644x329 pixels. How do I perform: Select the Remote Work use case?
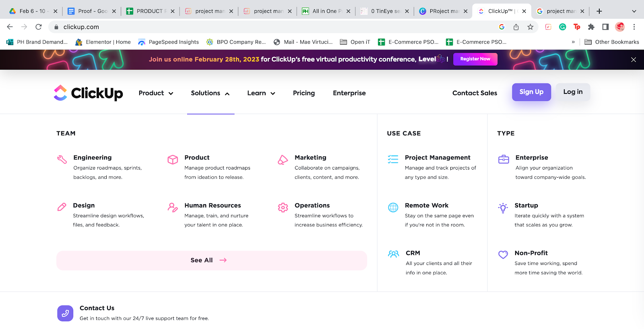pos(427,205)
